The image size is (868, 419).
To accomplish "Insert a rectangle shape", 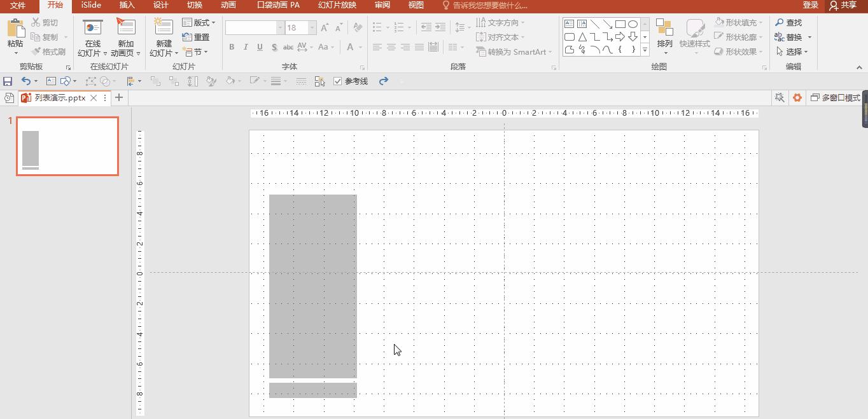I will 620,24.
